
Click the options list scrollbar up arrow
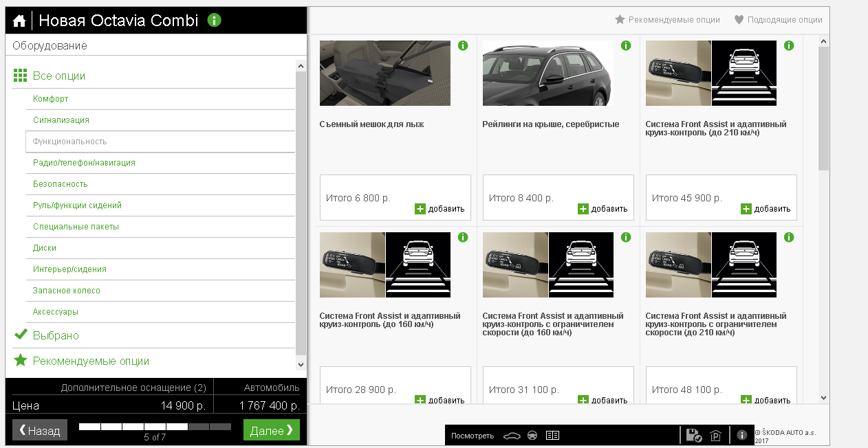(x=823, y=43)
